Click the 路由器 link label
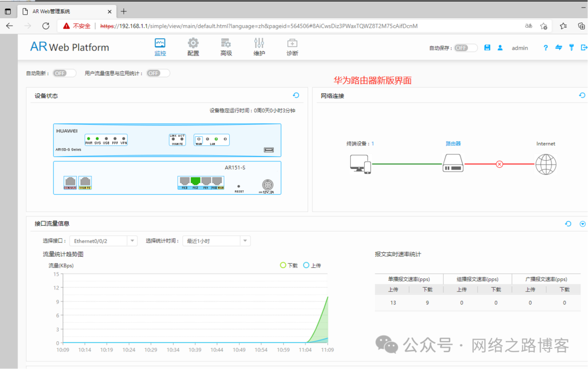Image resolution: width=588 pixels, height=369 pixels. (x=453, y=144)
